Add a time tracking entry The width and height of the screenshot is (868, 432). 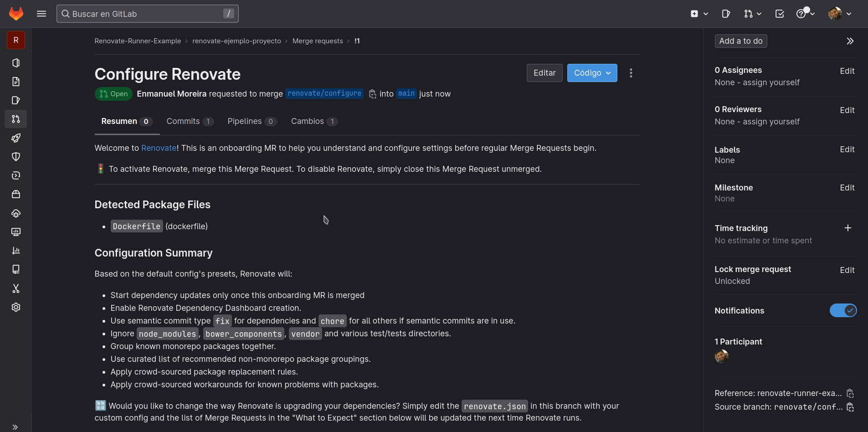tap(847, 228)
